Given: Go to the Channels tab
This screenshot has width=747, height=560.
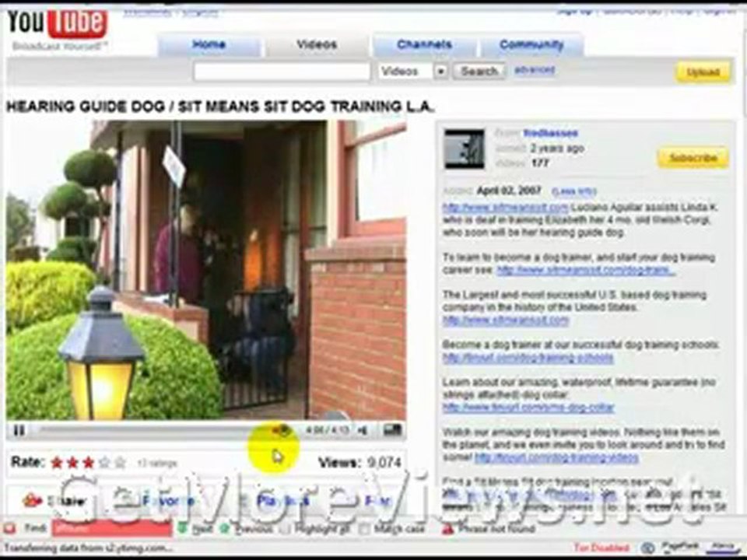Looking at the screenshot, I should [425, 45].
